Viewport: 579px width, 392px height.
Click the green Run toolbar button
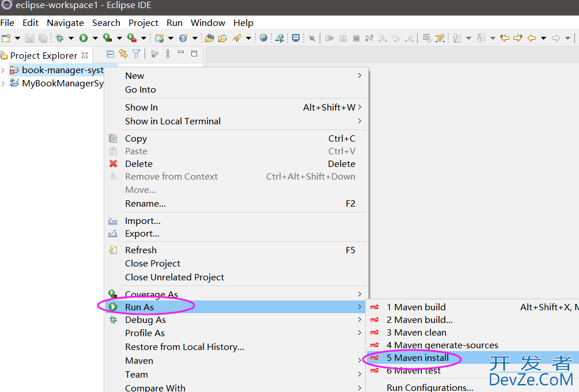(84, 38)
